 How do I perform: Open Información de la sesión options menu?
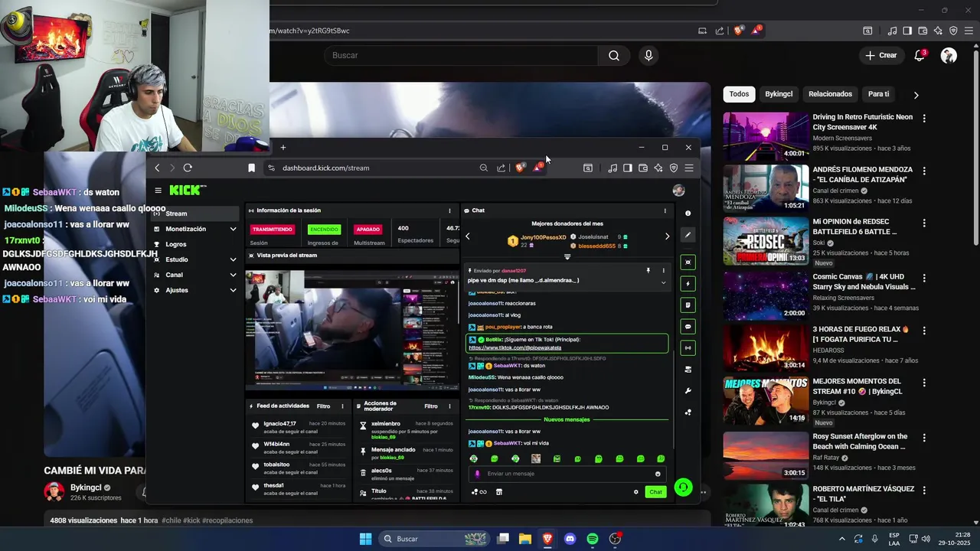coord(449,210)
